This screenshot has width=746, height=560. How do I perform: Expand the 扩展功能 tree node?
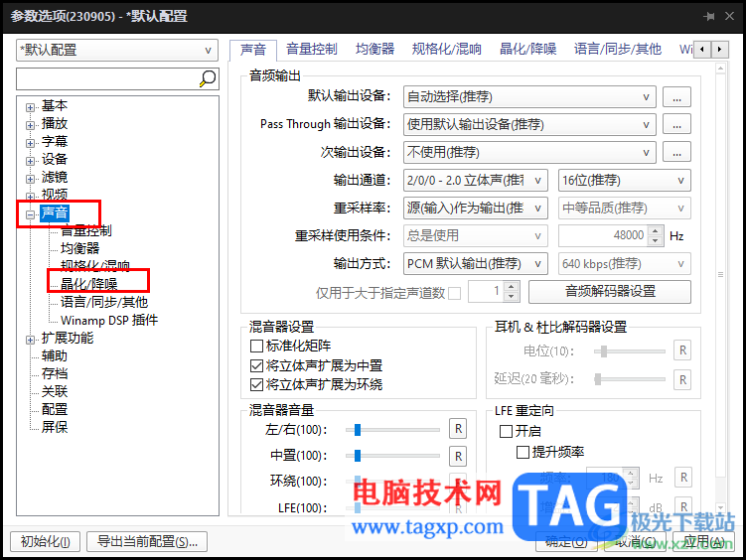click(x=30, y=340)
